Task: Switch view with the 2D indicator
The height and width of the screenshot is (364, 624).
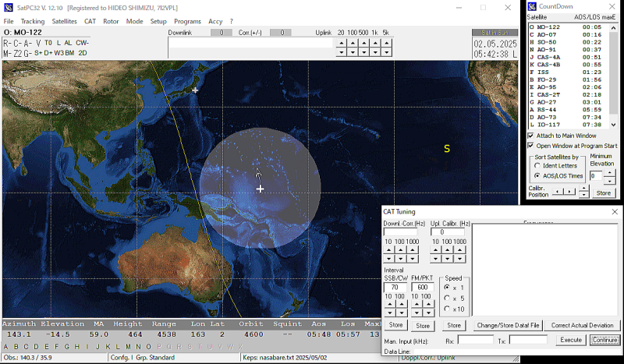Action: pos(83,53)
